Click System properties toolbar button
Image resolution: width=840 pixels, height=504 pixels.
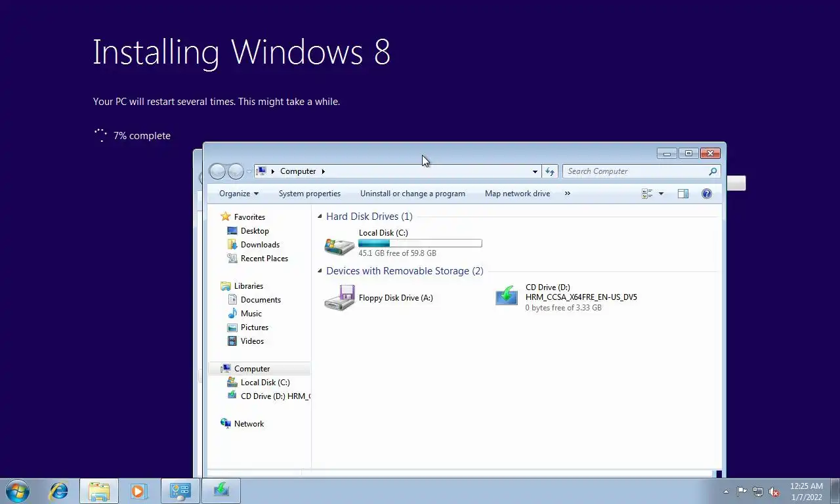tap(310, 194)
